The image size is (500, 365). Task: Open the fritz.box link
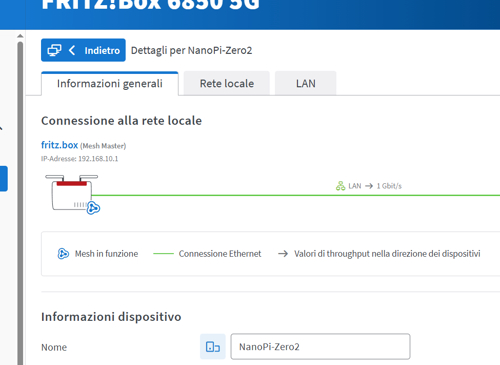[59, 145]
